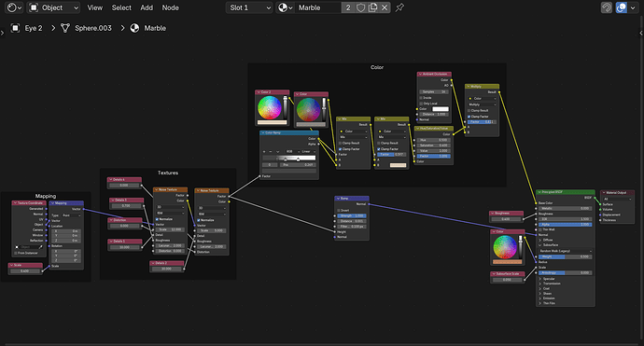This screenshot has width=644, height=346.
Task: Collapse the Principled BSDF node
Action: (539, 192)
